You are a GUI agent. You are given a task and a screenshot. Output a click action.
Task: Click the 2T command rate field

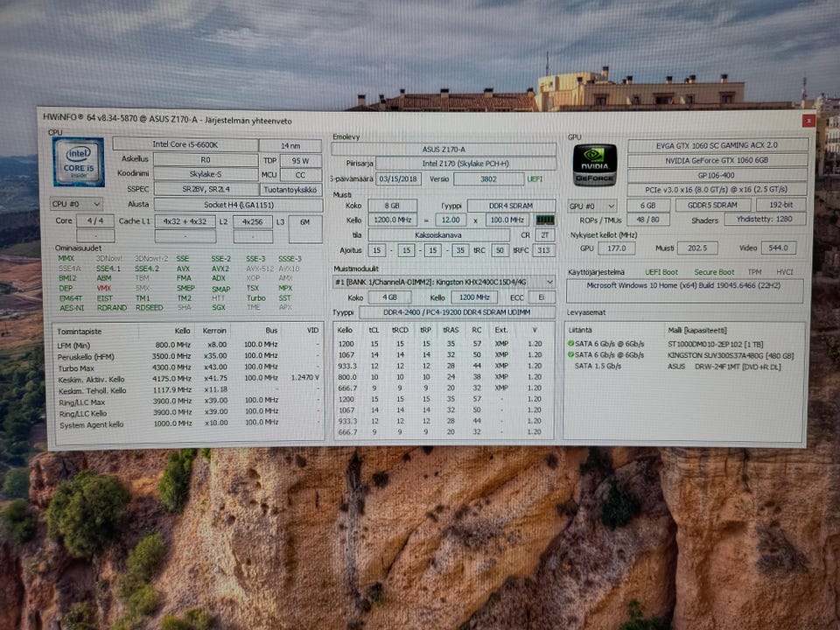[545, 234]
